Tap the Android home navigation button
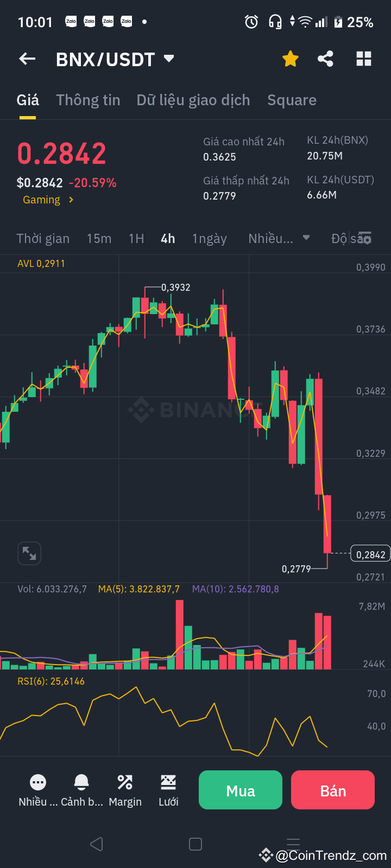The width and height of the screenshot is (391, 868). point(195,844)
